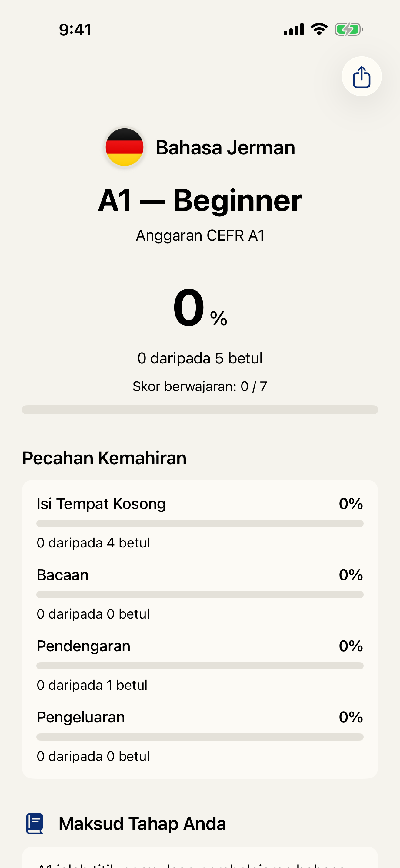Tap the overall progress bar below the score
400x868 pixels.
pos(200,410)
